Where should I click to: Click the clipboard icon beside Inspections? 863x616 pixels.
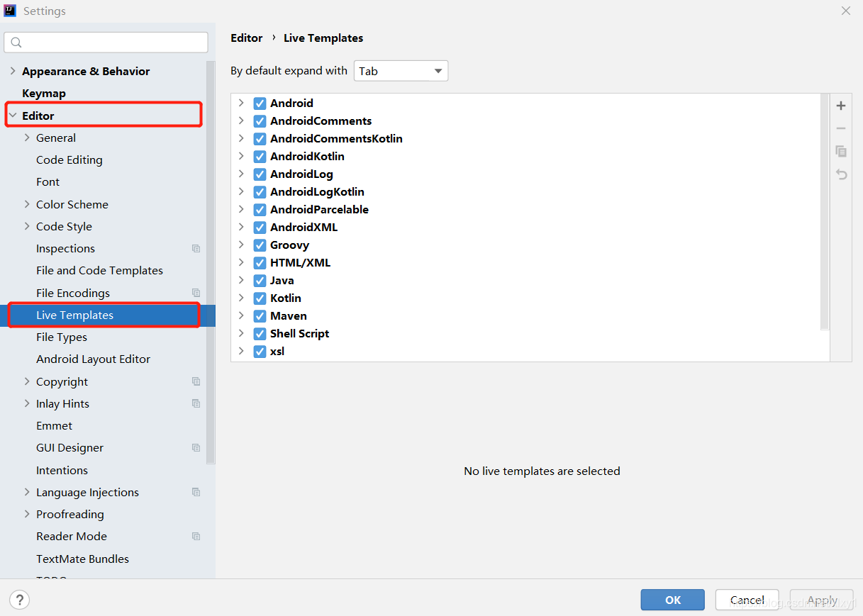pos(196,248)
